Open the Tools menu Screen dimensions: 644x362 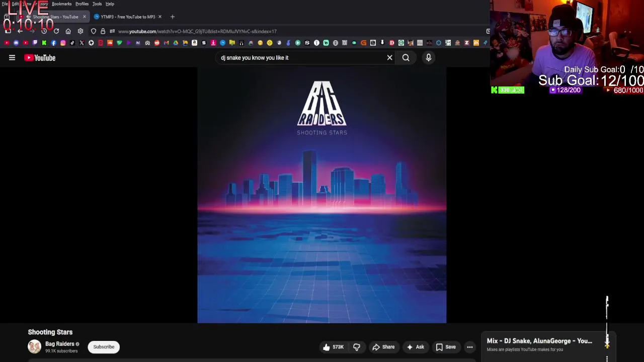[97, 4]
